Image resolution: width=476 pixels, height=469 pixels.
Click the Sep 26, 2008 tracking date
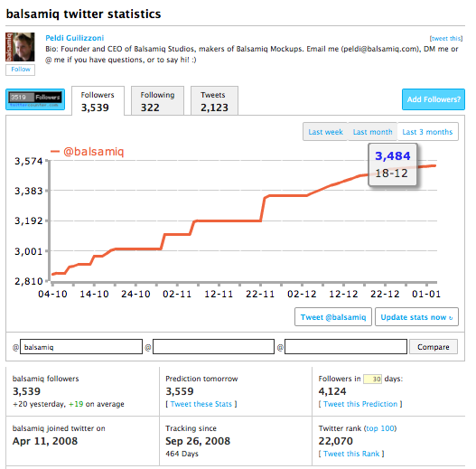[x=198, y=441]
